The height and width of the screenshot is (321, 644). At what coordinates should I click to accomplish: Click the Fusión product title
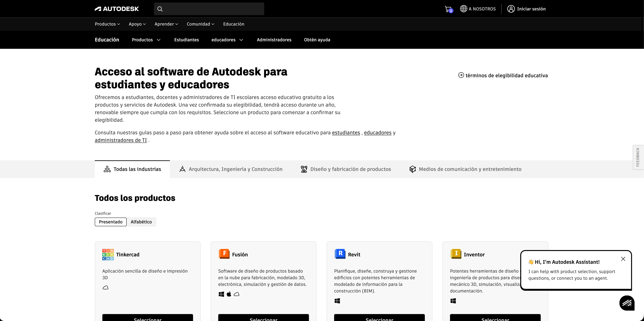click(240, 255)
